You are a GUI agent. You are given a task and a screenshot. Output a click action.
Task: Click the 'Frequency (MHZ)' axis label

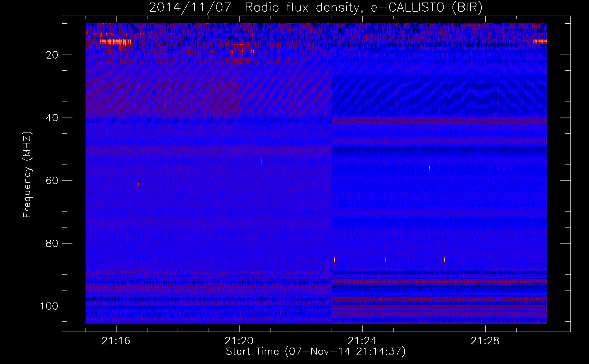point(28,175)
